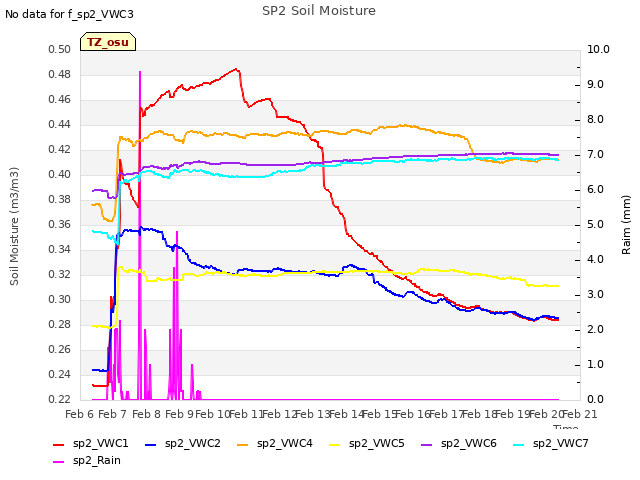This screenshot has height=480, width=640.
Task: Click the cyan sp2_VWC7 legend color marker
Action: pos(519,444)
